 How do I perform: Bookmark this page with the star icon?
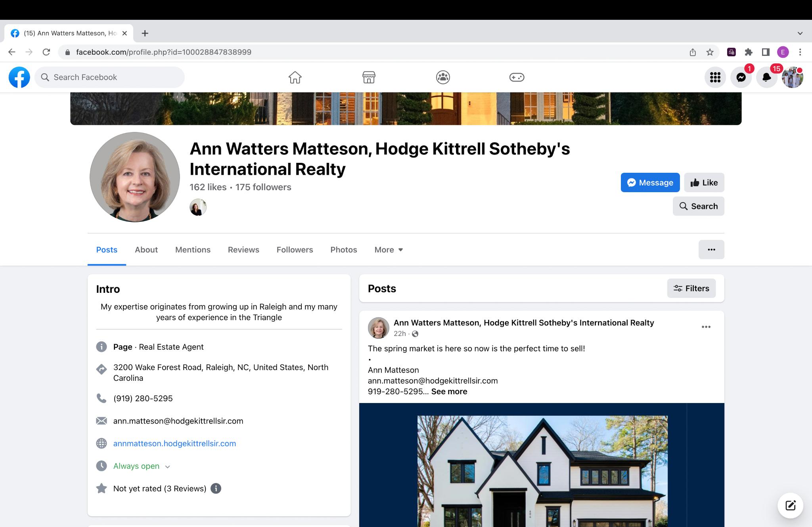pyautogui.click(x=710, y=52)
